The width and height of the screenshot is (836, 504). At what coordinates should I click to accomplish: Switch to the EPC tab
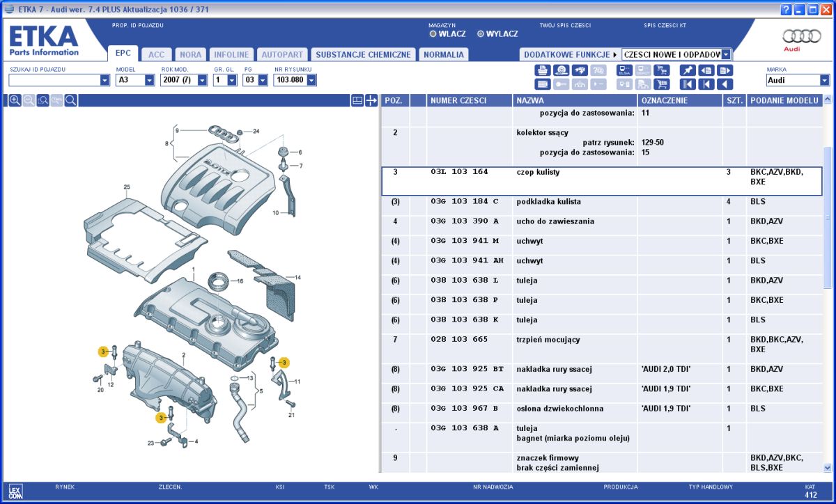tap(123, 53)
